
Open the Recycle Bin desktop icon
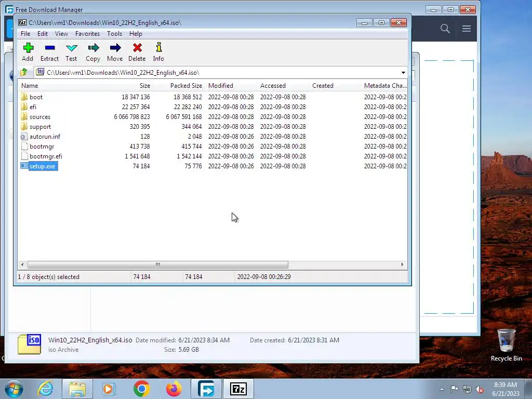click(506, 345)
